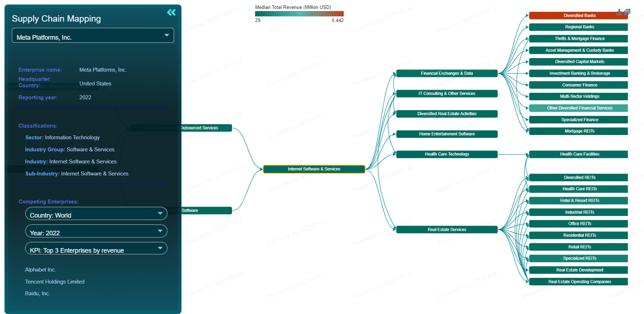644x314 pixels.
Task: Select the IT Consulting & Other Services node
Action: pos(447,94)
